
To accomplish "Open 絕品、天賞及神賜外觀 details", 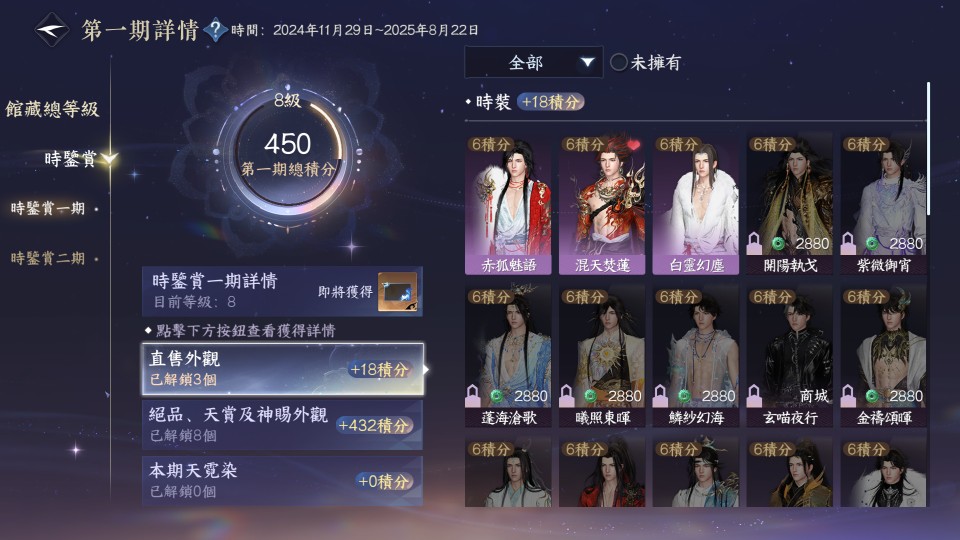I will click(x=282, y=425).
